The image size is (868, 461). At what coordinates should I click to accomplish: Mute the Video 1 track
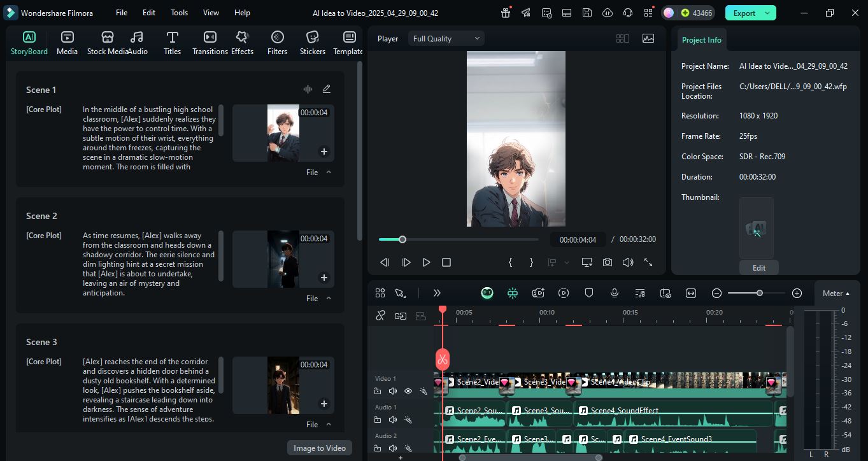pos(393,391)
